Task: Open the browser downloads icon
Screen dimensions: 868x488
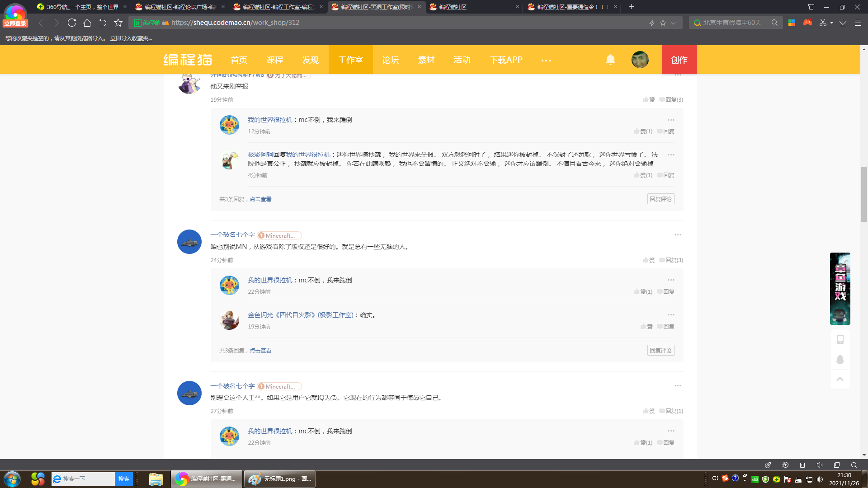Action: pos(843,23)
